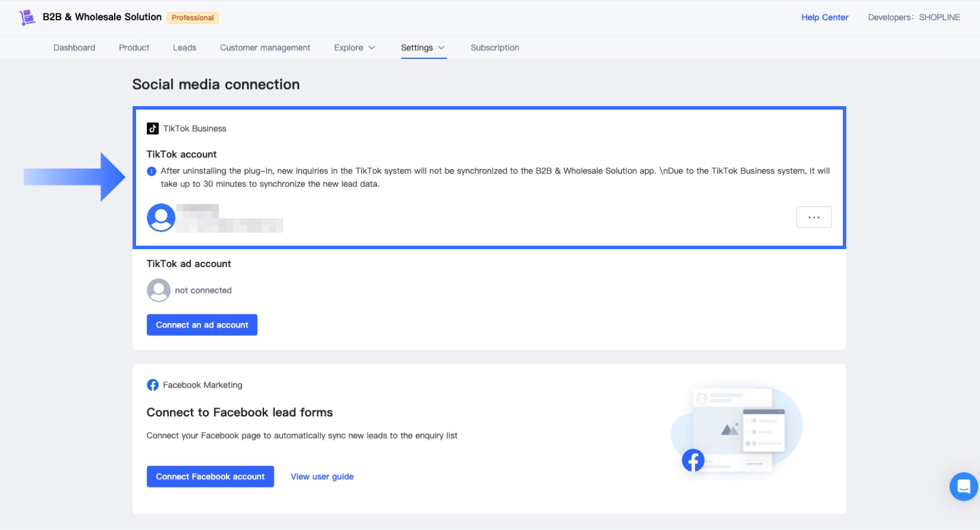Expand the Explore dropdown menu

355,48
